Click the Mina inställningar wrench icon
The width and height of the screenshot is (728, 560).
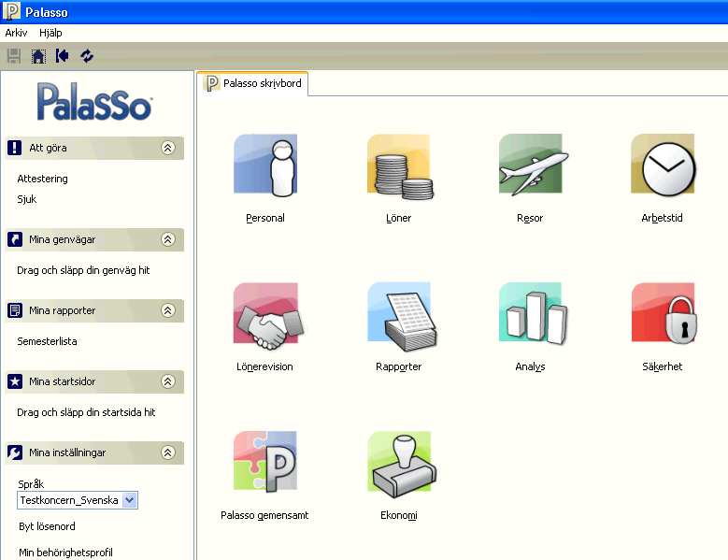pyautogui.click(x=14, y=452)
